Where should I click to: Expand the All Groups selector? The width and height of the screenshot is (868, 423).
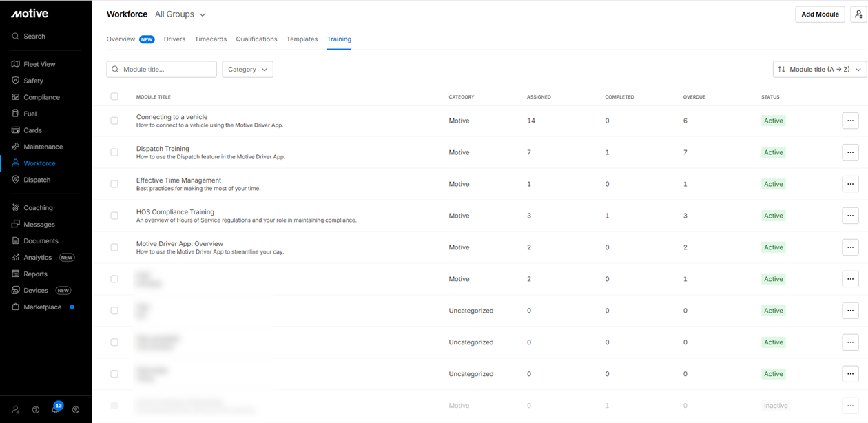180,14
